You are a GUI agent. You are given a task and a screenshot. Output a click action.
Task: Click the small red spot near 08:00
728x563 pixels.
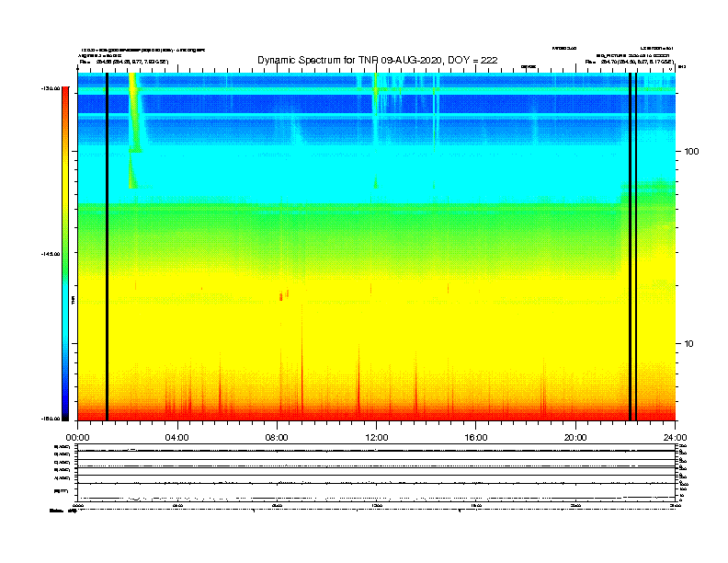click(281, 296)
